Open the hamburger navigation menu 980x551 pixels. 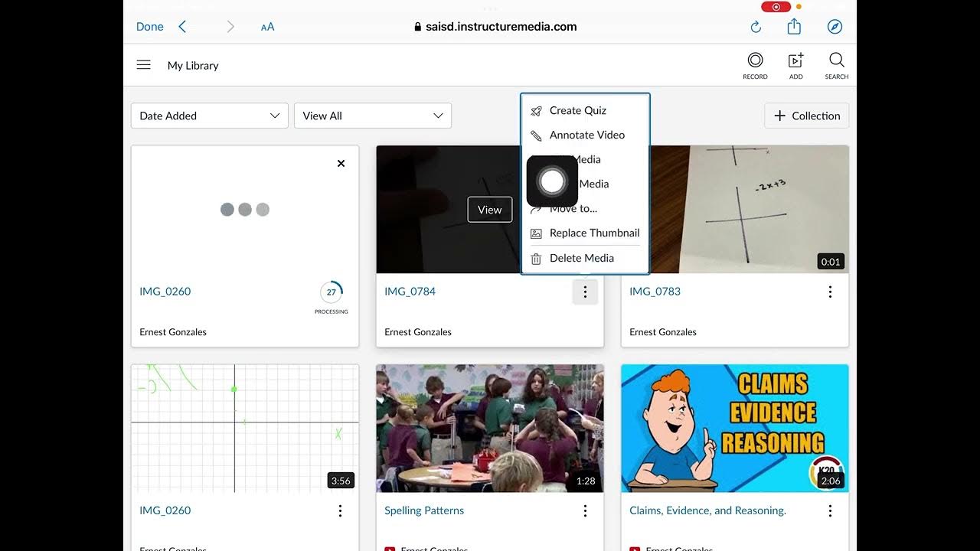click(143, 65)
